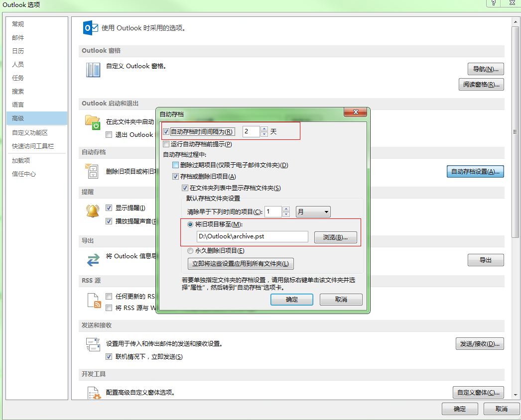Open 任务 options category
The image size is (521, 420).
(x=36, y=78)
